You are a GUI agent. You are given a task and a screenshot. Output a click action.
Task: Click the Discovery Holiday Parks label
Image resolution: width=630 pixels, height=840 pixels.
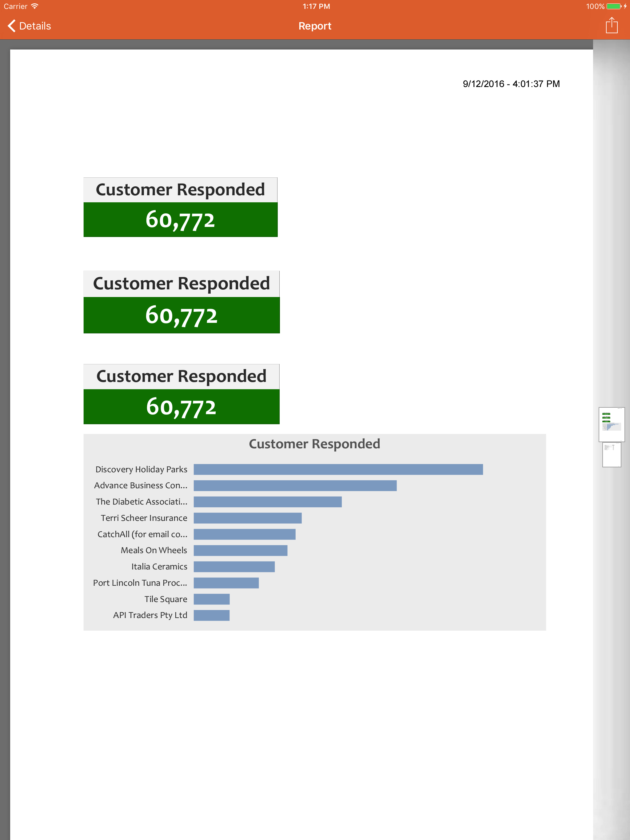click(142, 470)
